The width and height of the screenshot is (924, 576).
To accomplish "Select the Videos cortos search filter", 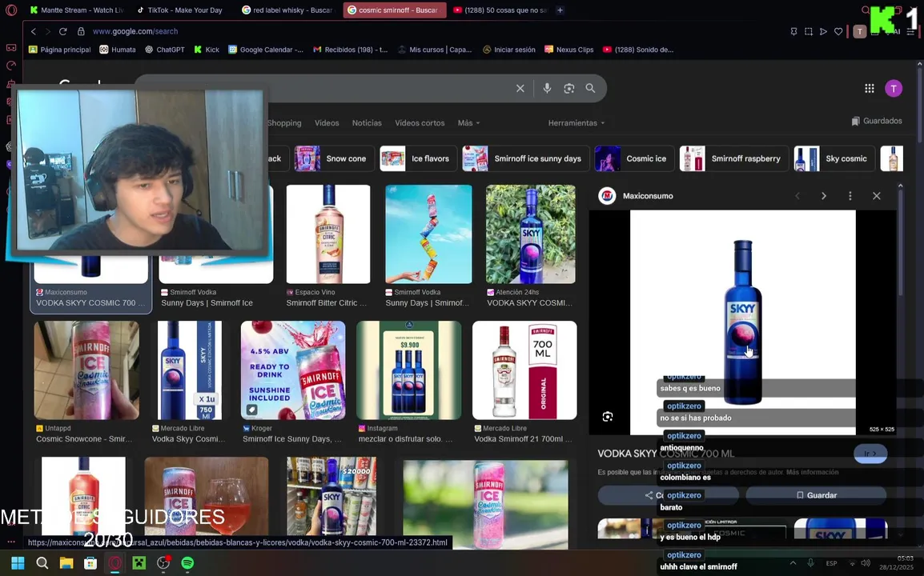I will pyautogui.click(x=420, y=123).
